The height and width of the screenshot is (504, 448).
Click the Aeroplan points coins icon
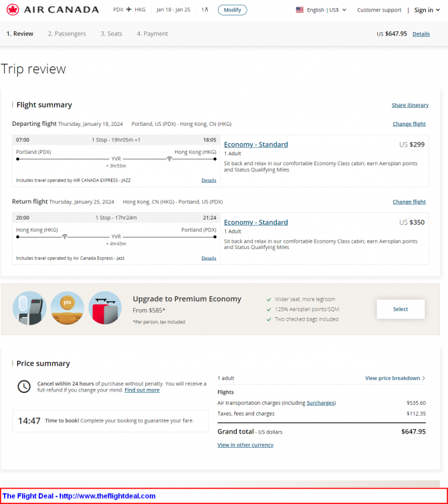[x=67, y=309]
